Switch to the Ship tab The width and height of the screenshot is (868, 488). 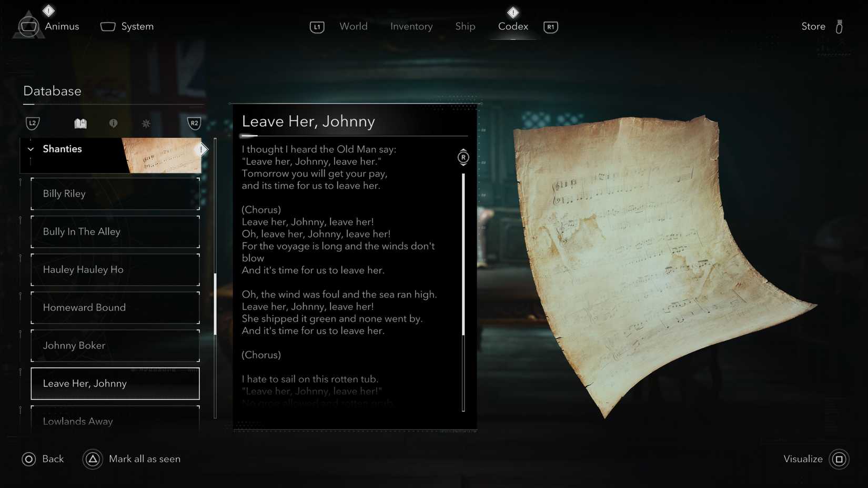pos(465,26)
